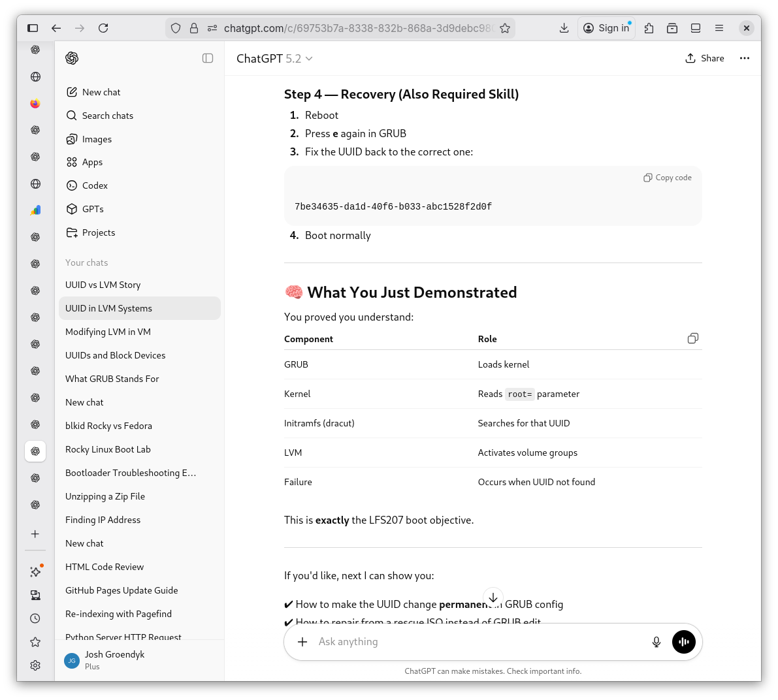The image size is (778, 700).
Task: Open the ChatGPT 5.2 model selector
Action: (274, 58)
